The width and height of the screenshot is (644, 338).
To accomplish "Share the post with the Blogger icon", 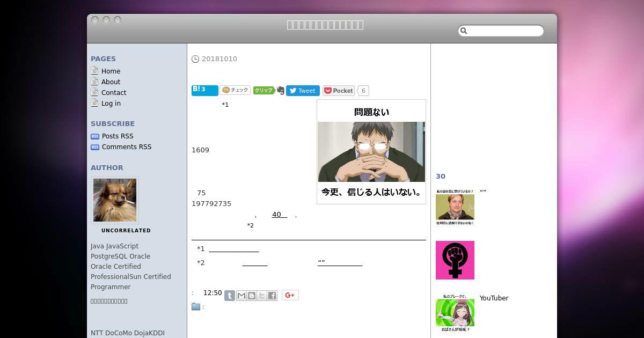I will pos(252,296).
